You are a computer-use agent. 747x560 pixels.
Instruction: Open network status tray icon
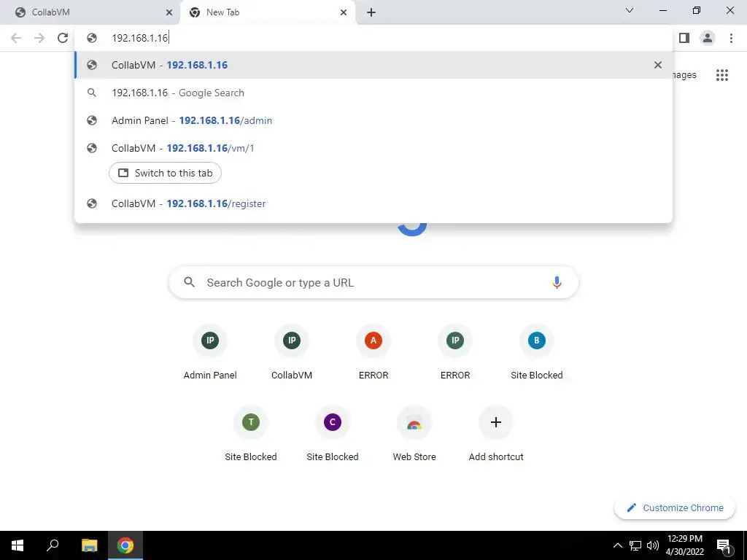tap(635, 545)
